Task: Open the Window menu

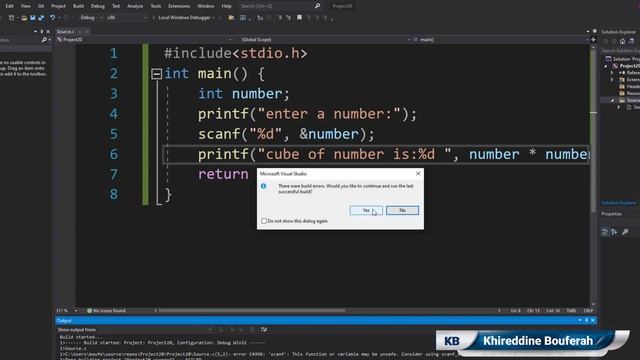Action: click(206, 6)
